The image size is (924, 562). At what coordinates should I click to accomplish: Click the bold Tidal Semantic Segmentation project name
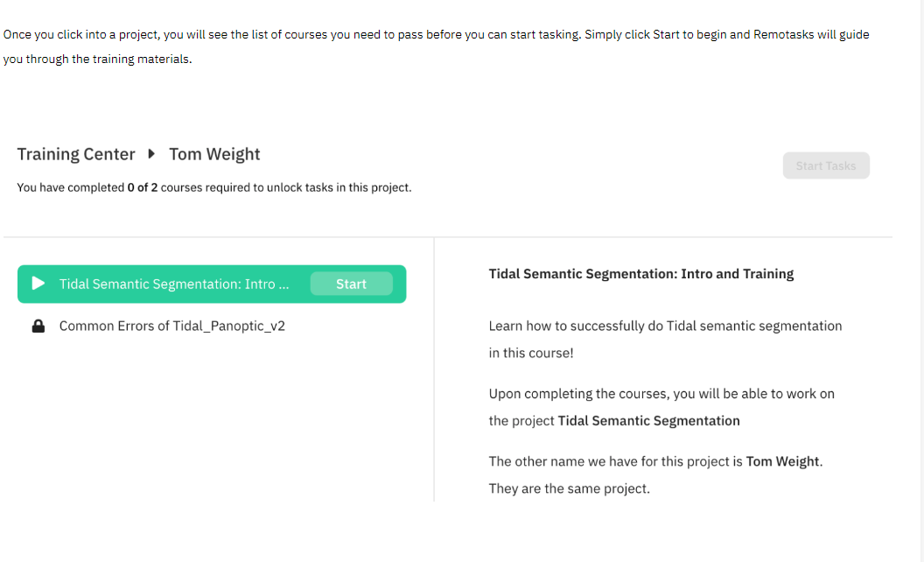click(x=648, y=421)
